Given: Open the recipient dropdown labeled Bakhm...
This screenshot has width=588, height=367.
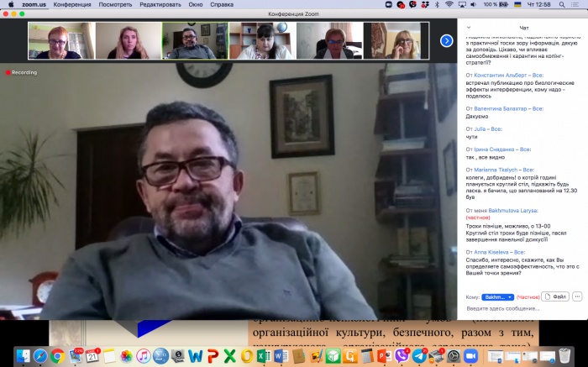Looking at the screenshot, I should tap(497, 297).
